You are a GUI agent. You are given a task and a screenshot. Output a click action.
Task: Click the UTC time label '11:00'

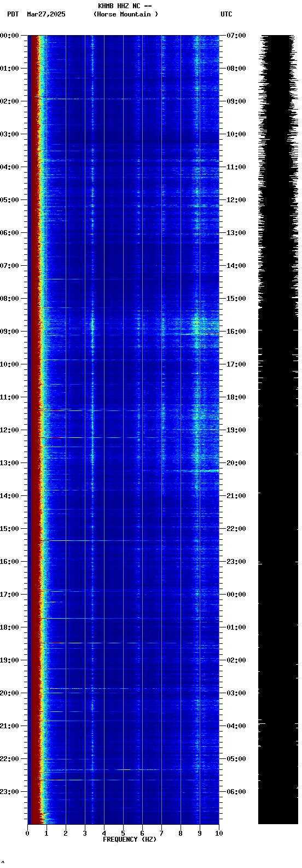click(236, 167)
